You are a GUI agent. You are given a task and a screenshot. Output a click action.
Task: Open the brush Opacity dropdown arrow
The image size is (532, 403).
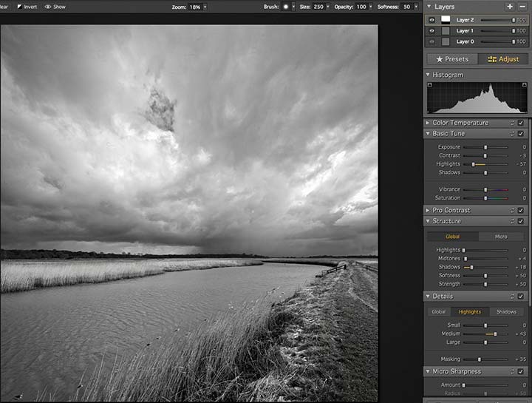tap(370, 7)
